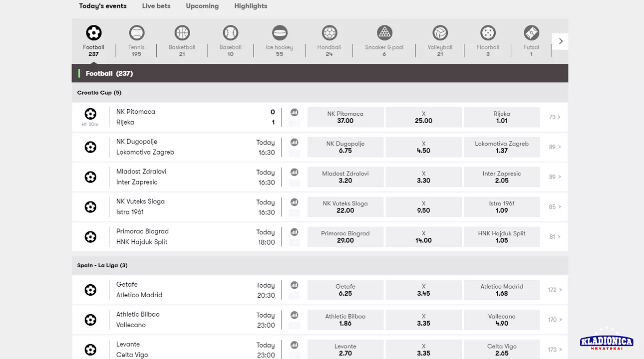Open the Handball sport category
Viewport: 644px width, 359px height.
coord(329,33)
